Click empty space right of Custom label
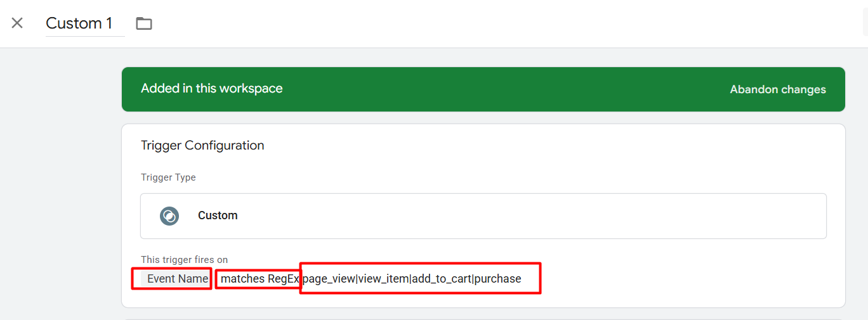 [508, 216]
